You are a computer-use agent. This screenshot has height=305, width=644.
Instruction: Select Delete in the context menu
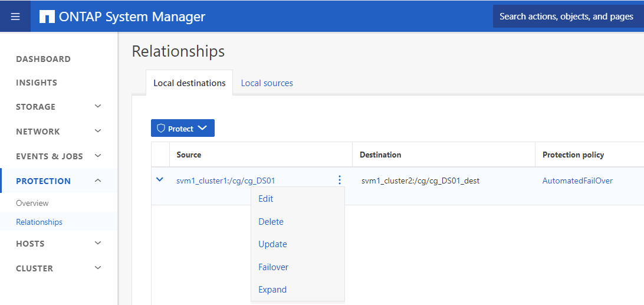pyautogui.click(x=271, y=222)
